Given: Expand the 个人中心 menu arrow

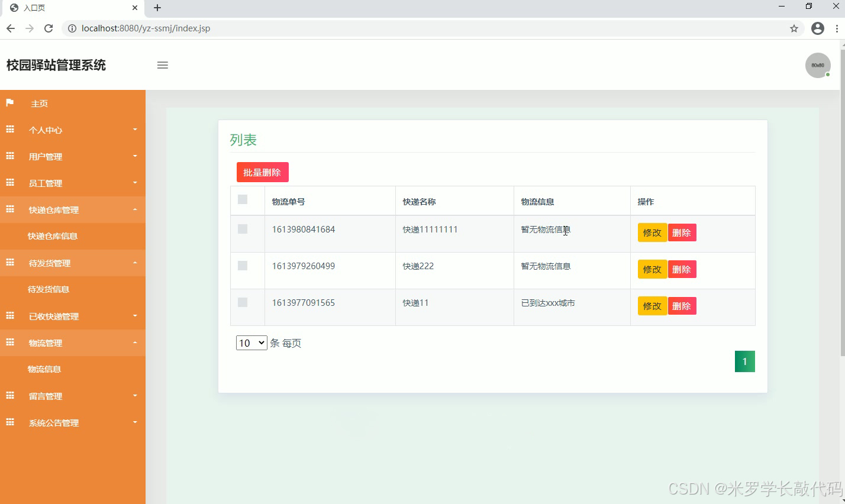Looking at the screenshot, I should 135,130.
